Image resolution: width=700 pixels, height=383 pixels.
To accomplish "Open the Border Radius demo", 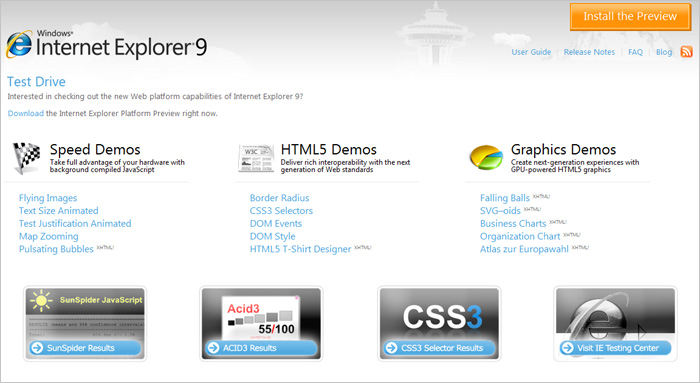I will pyautogui.click(x=279, y=198).
